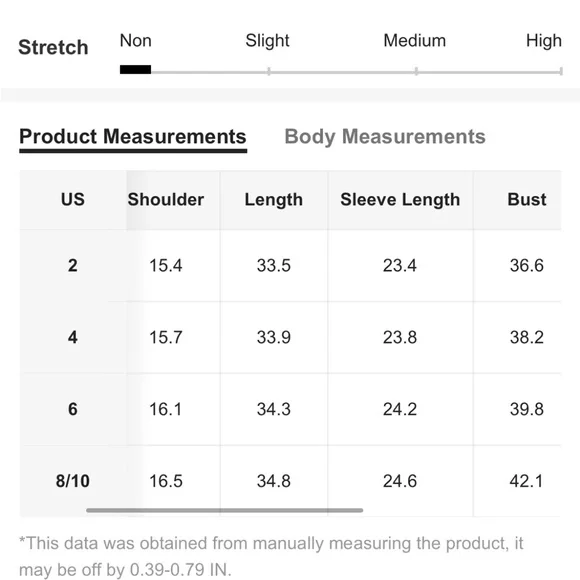
Task: Select the size 8/10 row label
Action: tap(73, 481)
